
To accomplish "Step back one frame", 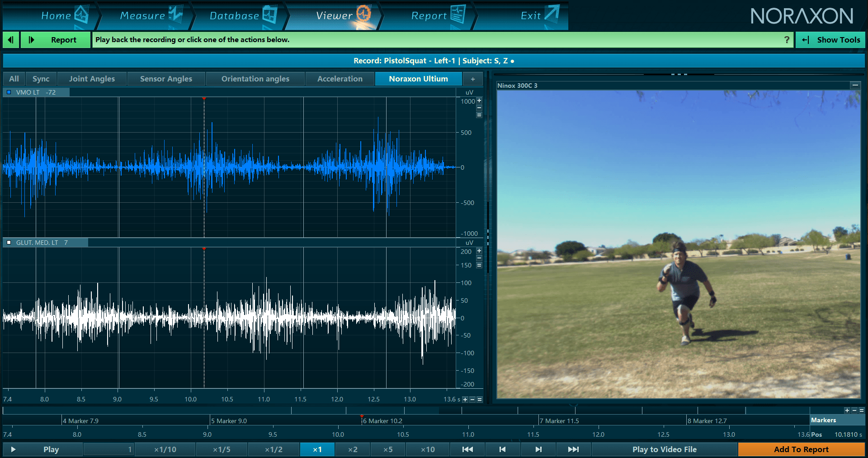I will click(503, 449).
